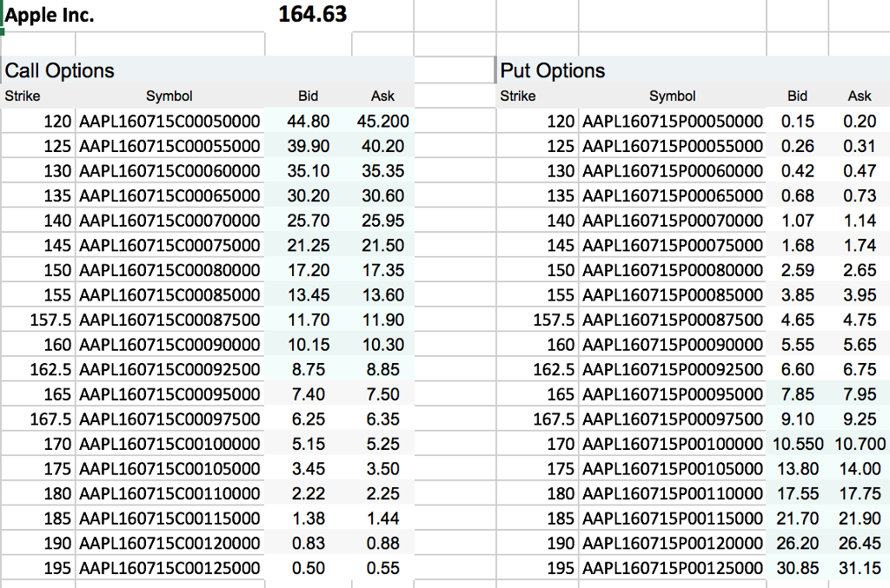Image resolution: width=890 pixels, height=588 pixels.
Task: Click the call ask value 45.200
Action: [382, 122]
